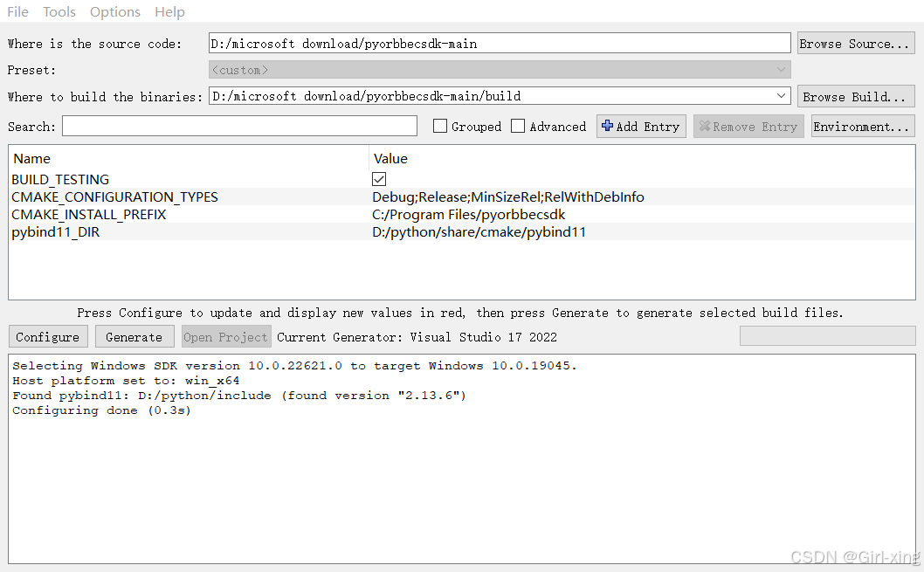Image resolution: width=924 pixels, height=572 pixels.
Task: Enable the Grouped checkbox
Action: (x=439, y=126)
